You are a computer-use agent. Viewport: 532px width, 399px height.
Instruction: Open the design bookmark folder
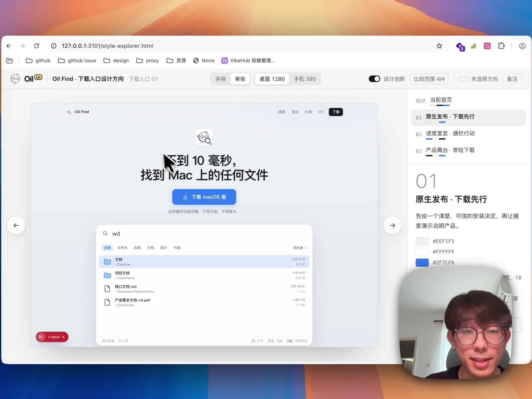116,61
